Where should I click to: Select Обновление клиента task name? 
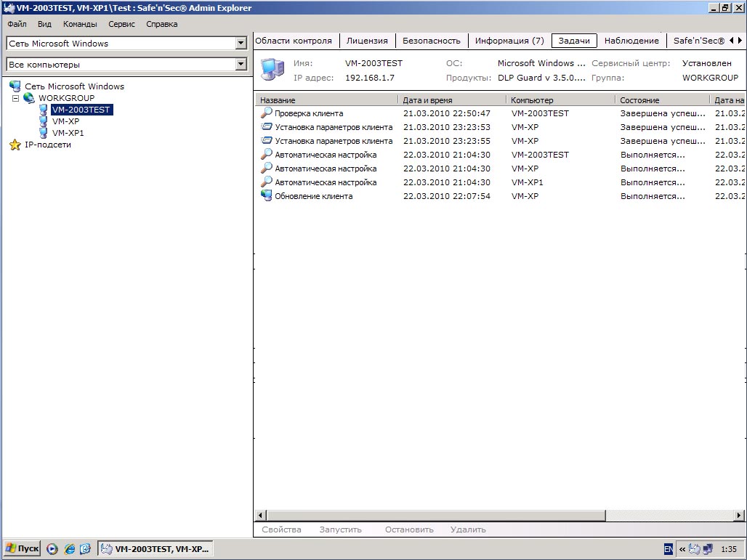click(314, 196)
